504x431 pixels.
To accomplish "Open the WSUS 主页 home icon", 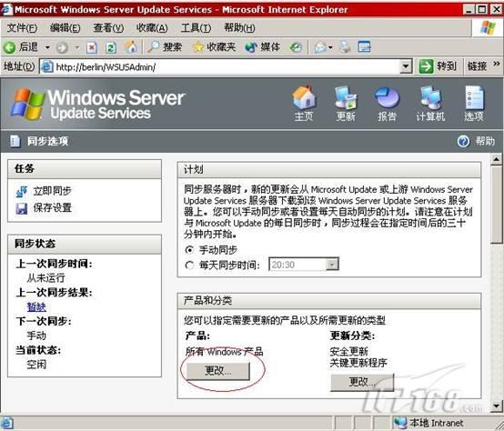I will point(304,98).
